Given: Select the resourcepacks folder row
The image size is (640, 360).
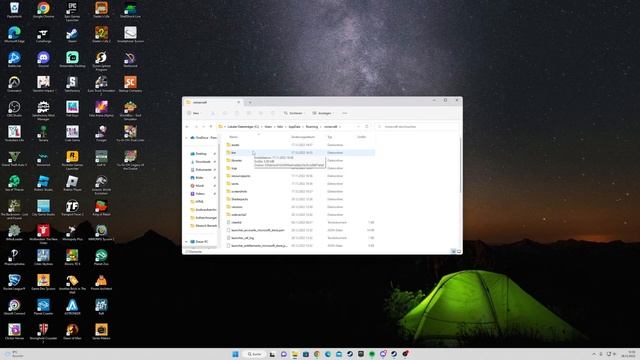Looking at the screenshot, I should coord(300,176).
